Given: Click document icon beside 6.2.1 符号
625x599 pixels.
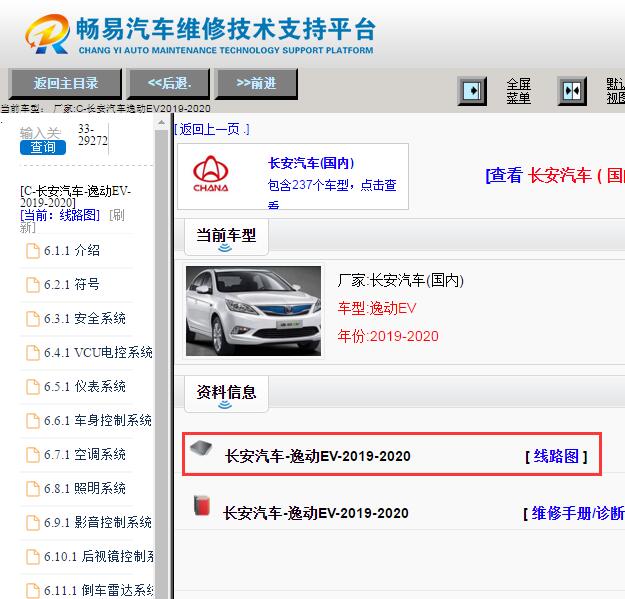Looking at the screenshot, I should [33, 285].
